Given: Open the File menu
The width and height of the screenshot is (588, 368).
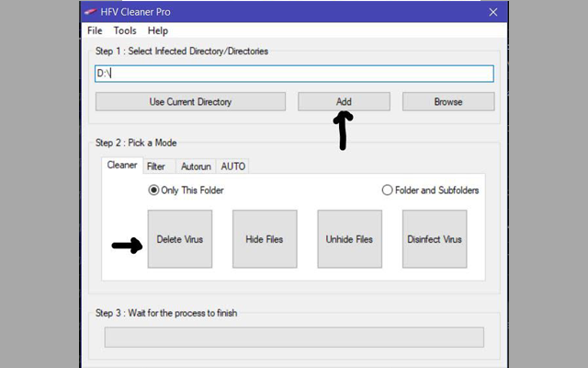Looking at the screenshot, I should coord(95,30).
